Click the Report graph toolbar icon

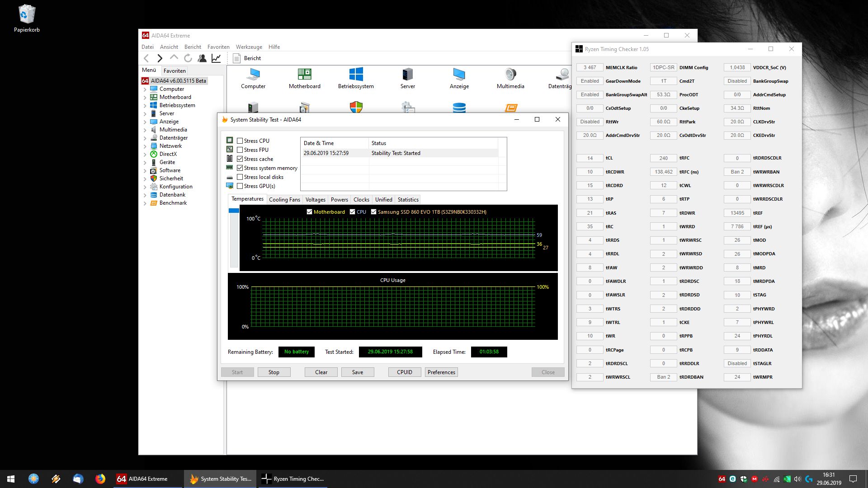(x=216, y=58)
